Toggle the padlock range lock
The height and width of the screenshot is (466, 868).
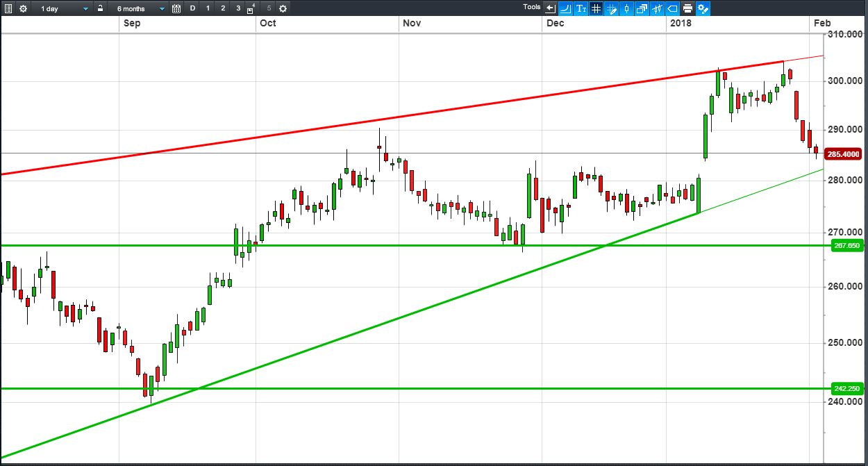pos(100,8)
